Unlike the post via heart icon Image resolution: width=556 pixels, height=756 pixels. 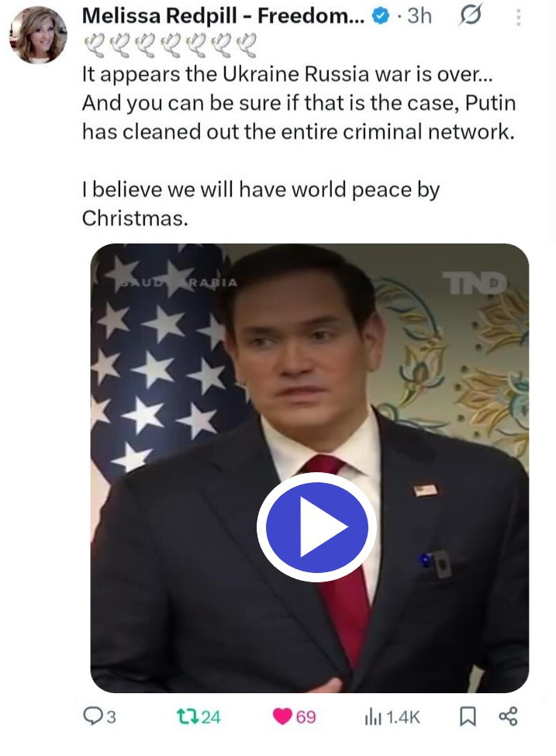coord(282,716)
